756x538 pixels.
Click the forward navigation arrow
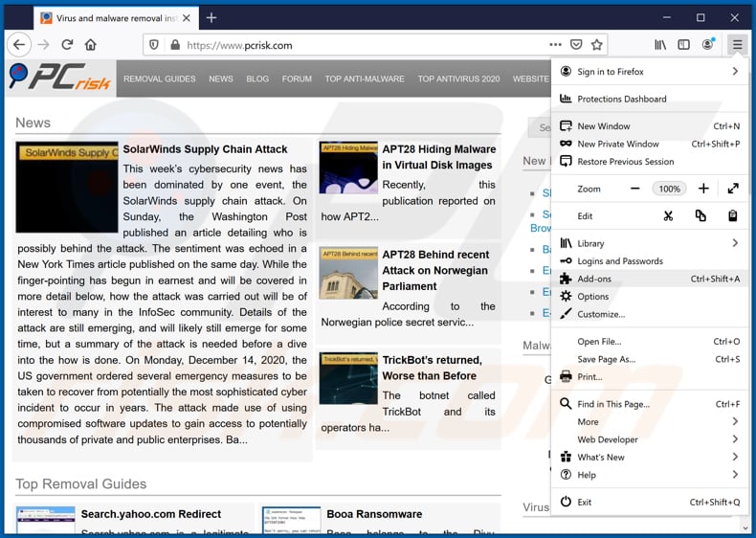(43, 45)
